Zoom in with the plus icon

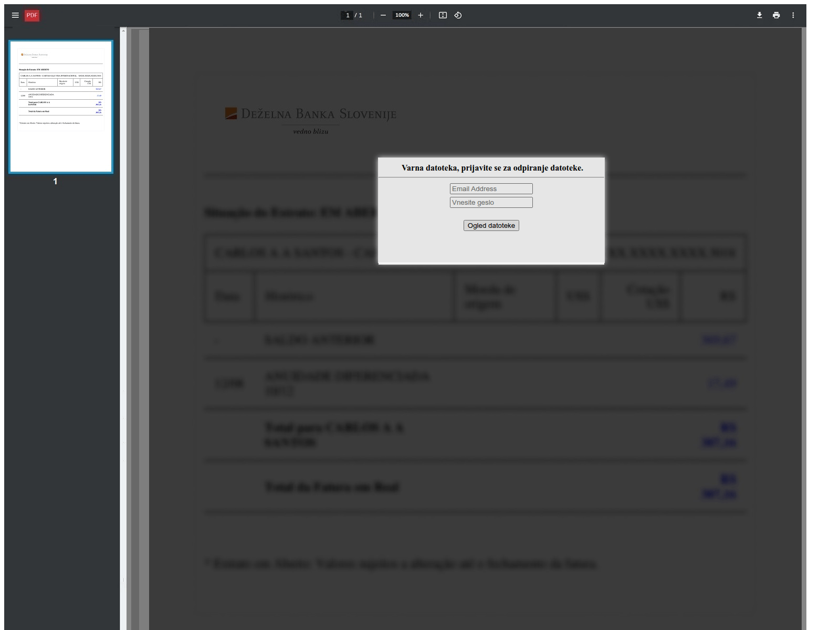point(421,15)
